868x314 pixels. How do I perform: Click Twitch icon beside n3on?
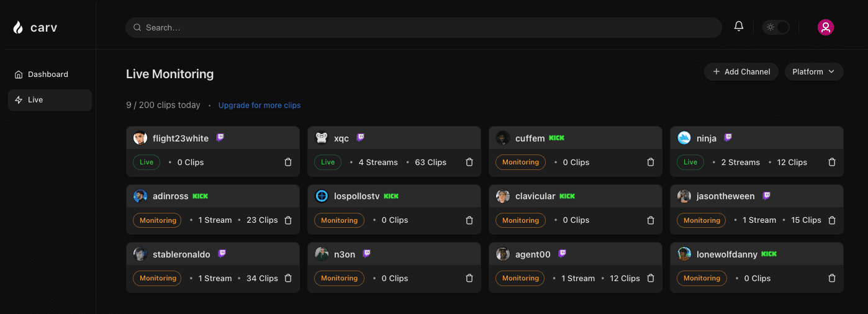tap(367, 254)
